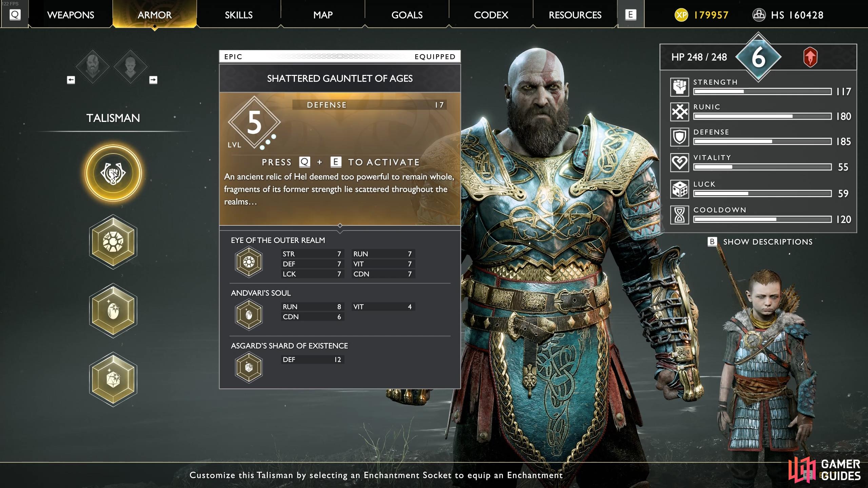This screenshot has height=488, width=868.
Task: Click the Cooldown hourglass stat icon
Action: (x=679, y=215)
